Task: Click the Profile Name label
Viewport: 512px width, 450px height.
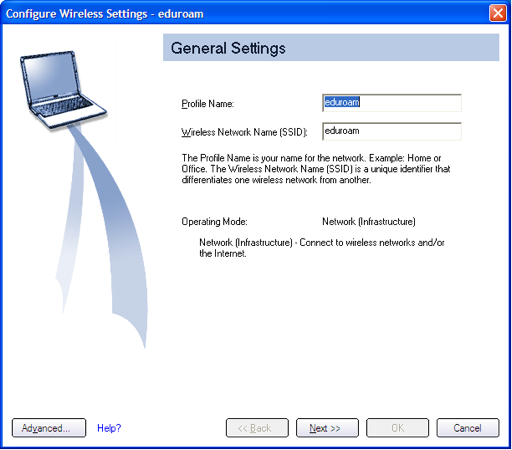Action: coord(208,104)
